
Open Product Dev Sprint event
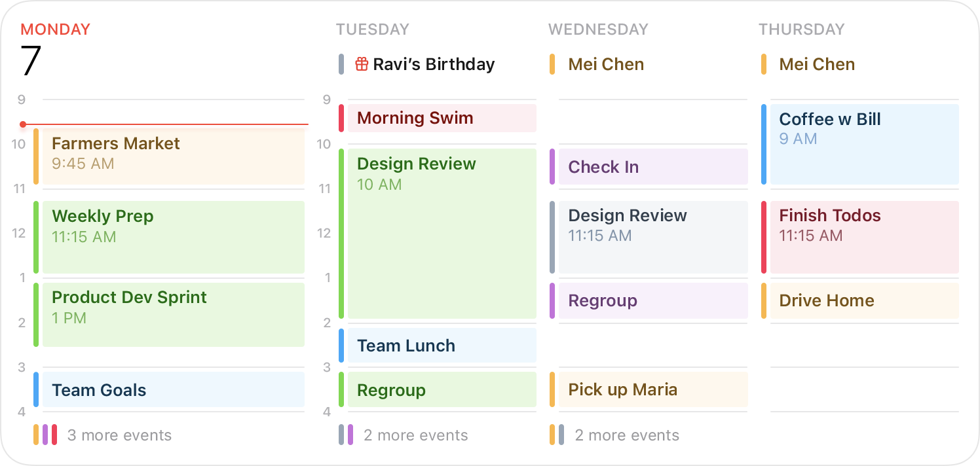pyautogui.click(x=173, y=315)
